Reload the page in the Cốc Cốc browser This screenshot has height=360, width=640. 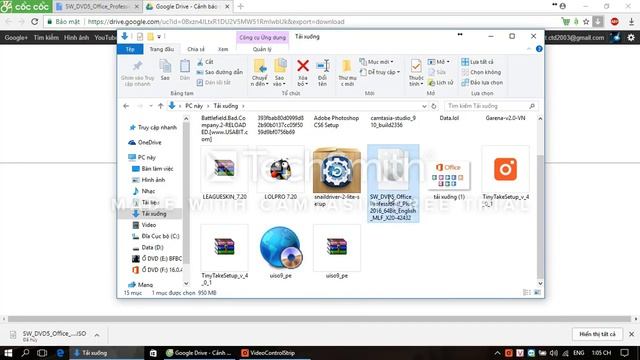[35, 22]
